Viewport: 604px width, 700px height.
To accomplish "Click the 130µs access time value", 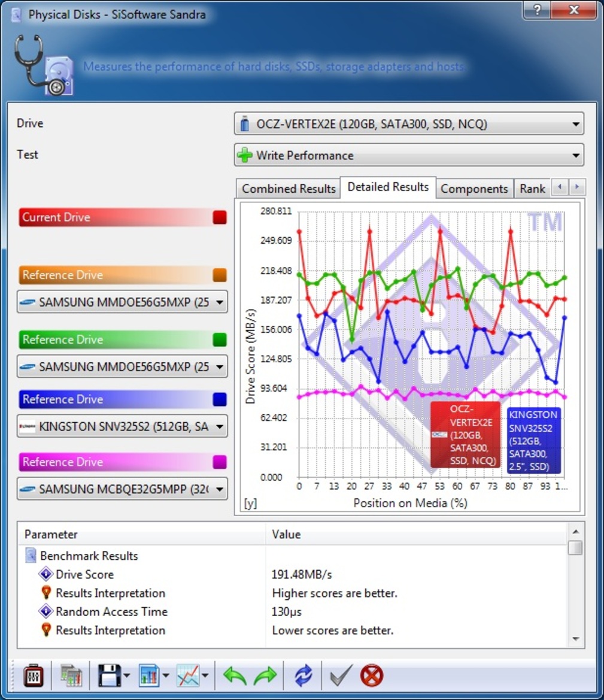I will [x=287, y=611].
